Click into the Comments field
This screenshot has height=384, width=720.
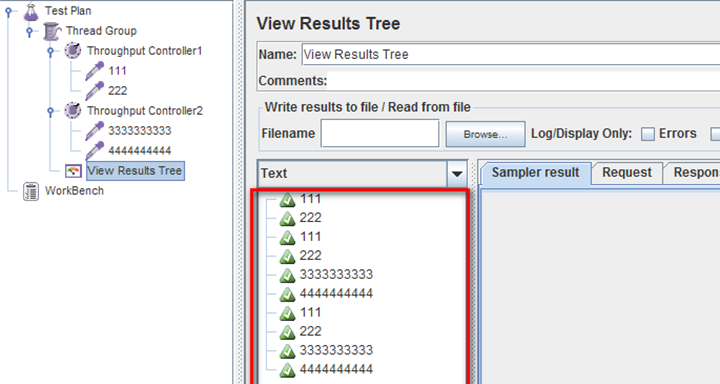tap(523, 81)
